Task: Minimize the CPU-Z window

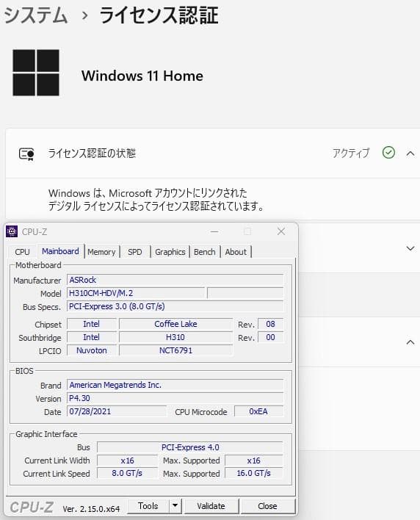Action: 214,231
